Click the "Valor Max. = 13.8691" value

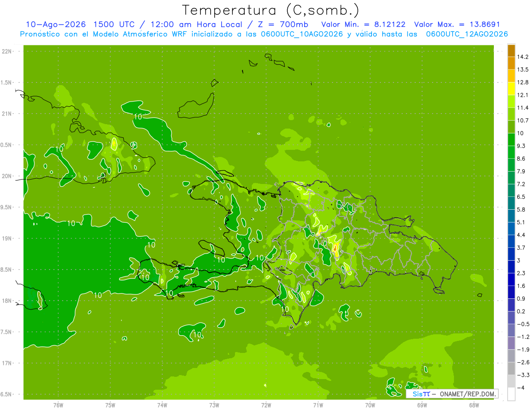click(x=457, y=24)
